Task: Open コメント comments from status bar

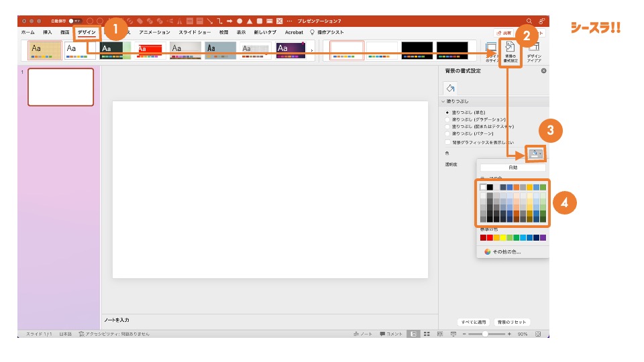Action: tap(391, 334)
